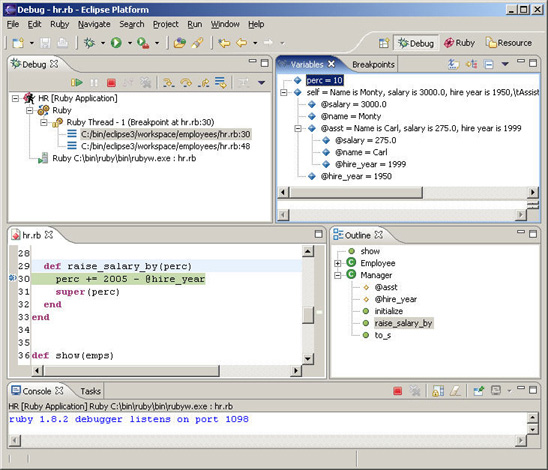Open the Navigate menu

click(x=94, y=24)
